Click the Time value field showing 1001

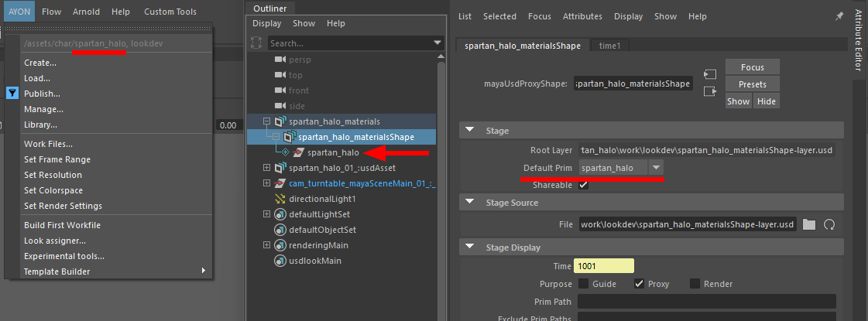pyautogui.click(x=605, y=266)
